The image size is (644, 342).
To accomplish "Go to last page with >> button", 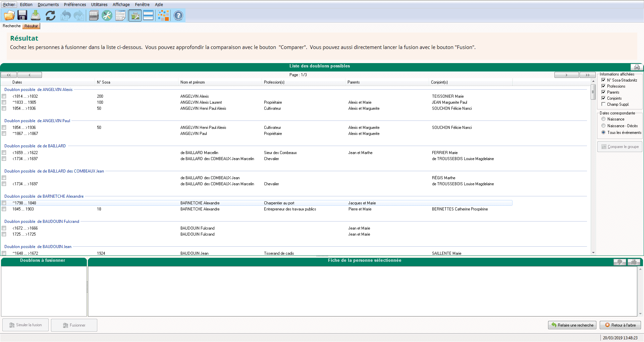I will [x=588, y=75].
